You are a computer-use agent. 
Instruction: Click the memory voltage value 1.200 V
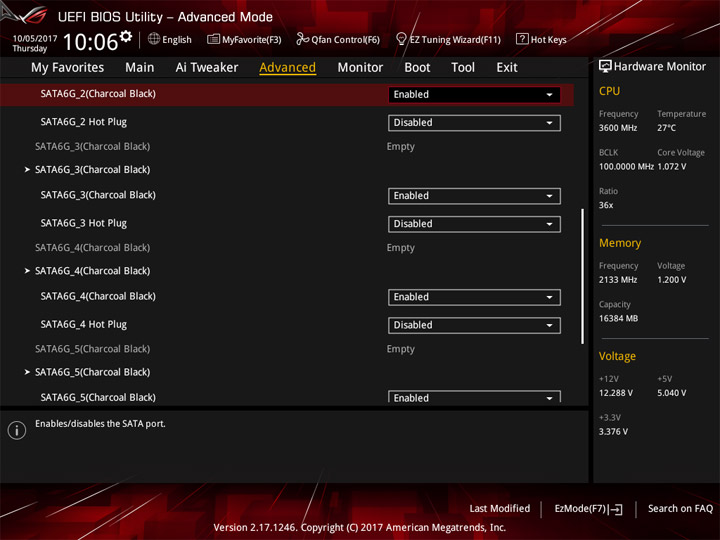[672, 280]
